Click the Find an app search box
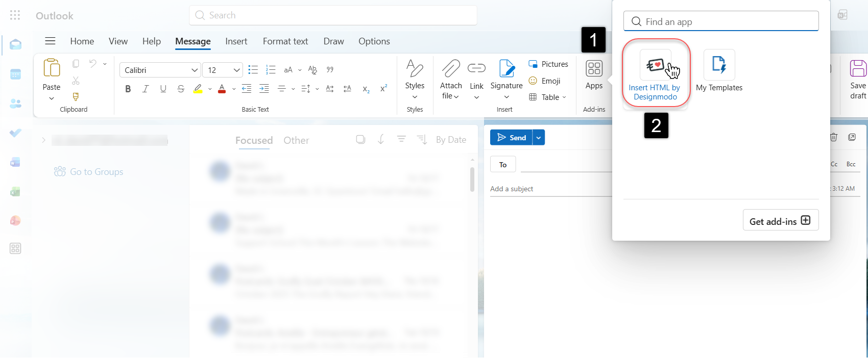The height and width of the screenshot is (358, 868). 721,21
